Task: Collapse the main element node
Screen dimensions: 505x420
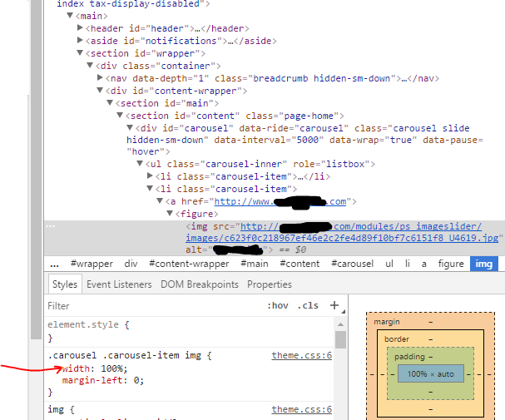Action: (x=70, y=15)
